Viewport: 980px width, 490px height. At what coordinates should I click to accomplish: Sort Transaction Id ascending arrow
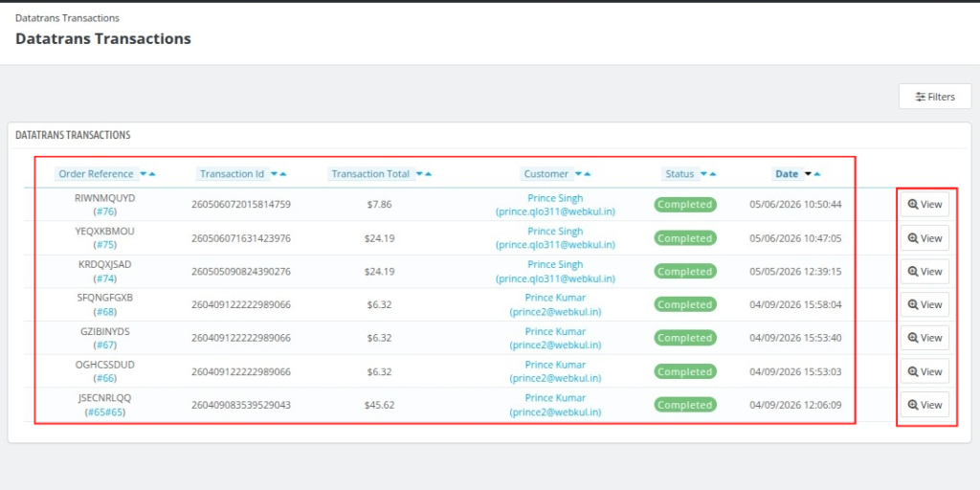(x=283, y=174)
